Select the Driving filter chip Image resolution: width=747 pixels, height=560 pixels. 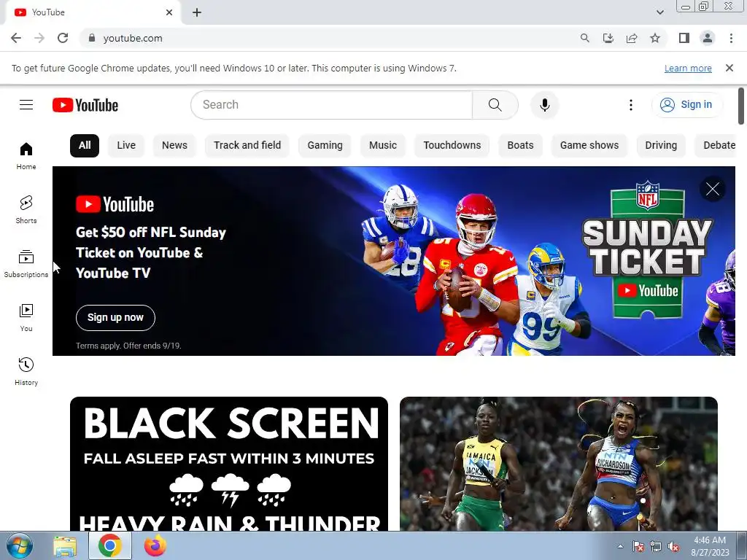661,145
